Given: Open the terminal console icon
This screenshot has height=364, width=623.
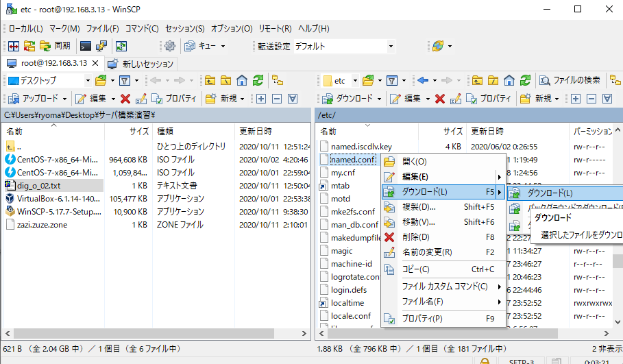Looking at the screenshot, I should (x=86, y=46).
